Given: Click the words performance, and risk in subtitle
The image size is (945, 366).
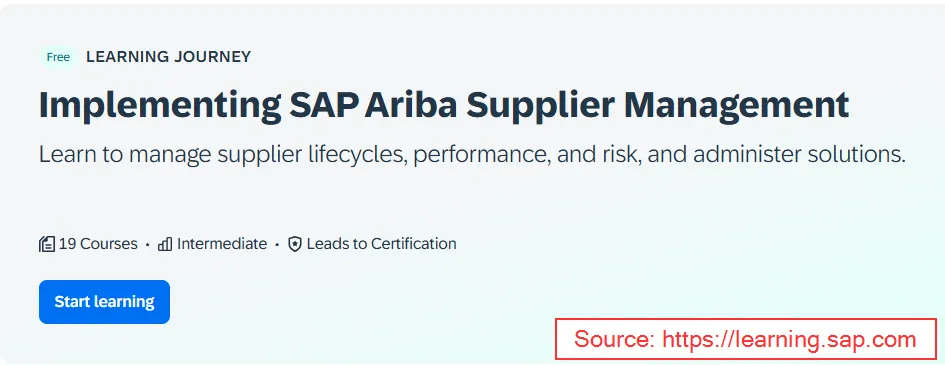Looking at the screenshot, I should point(524,155).
